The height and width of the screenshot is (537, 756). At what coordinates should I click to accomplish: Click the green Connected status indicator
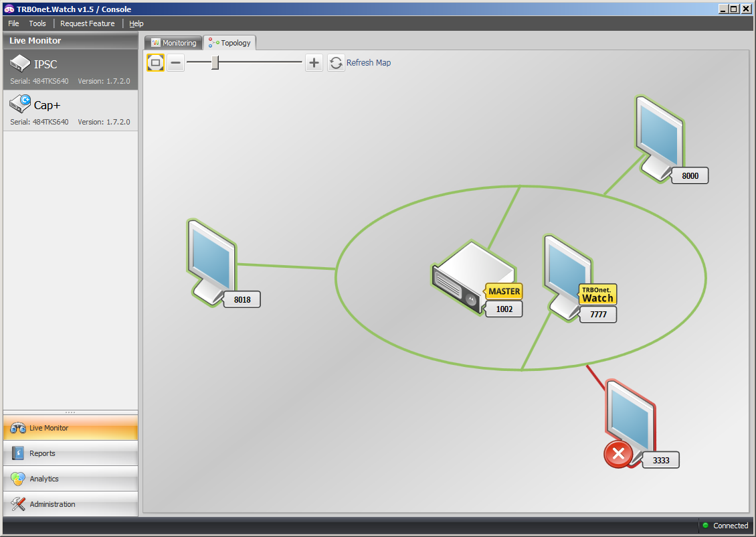pyautogui.click(x=705, y=526)
